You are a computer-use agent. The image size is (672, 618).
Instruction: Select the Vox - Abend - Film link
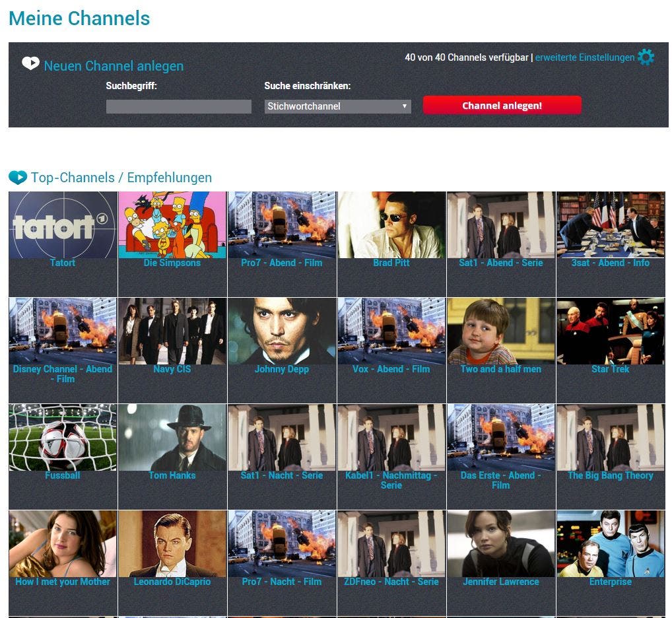click(x=391, y=369)
